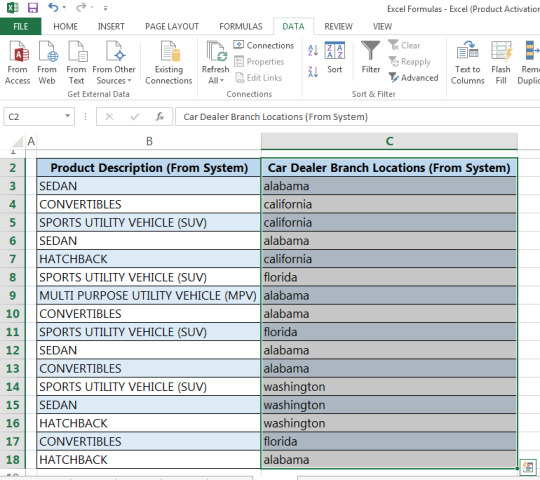
Task: Select the florida cell in row 8
Action: [x=389, y=277]
